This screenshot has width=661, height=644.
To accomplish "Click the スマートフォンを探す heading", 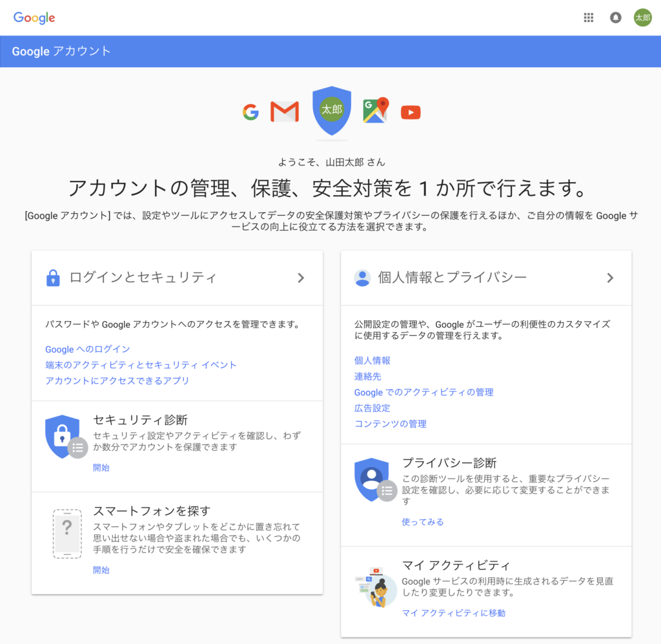I will [152, 511].
